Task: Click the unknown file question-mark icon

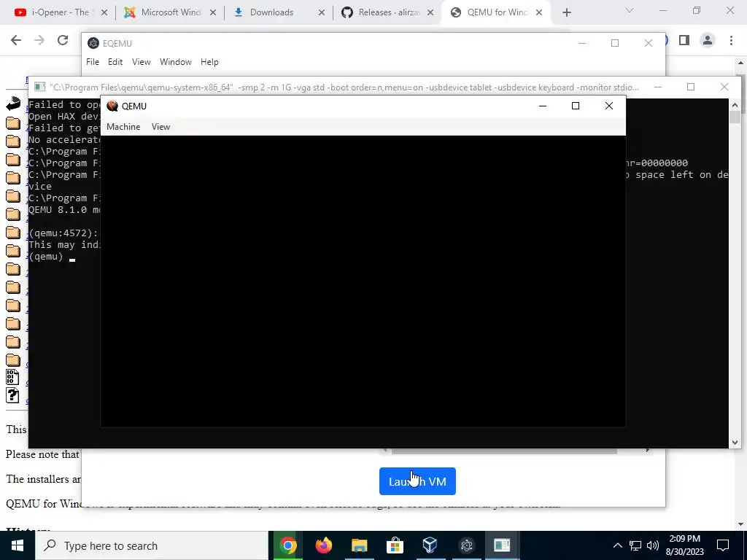Action: tap(12, 395)
